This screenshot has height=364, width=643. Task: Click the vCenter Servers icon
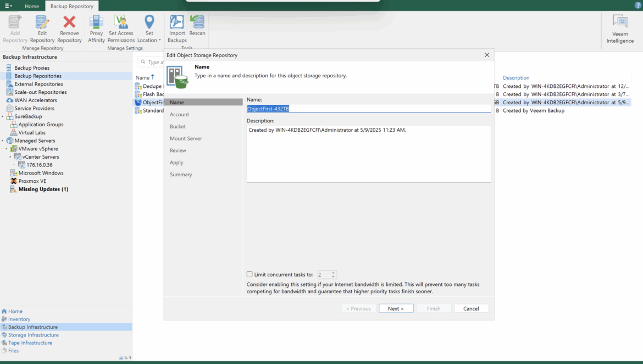point(18,157)
